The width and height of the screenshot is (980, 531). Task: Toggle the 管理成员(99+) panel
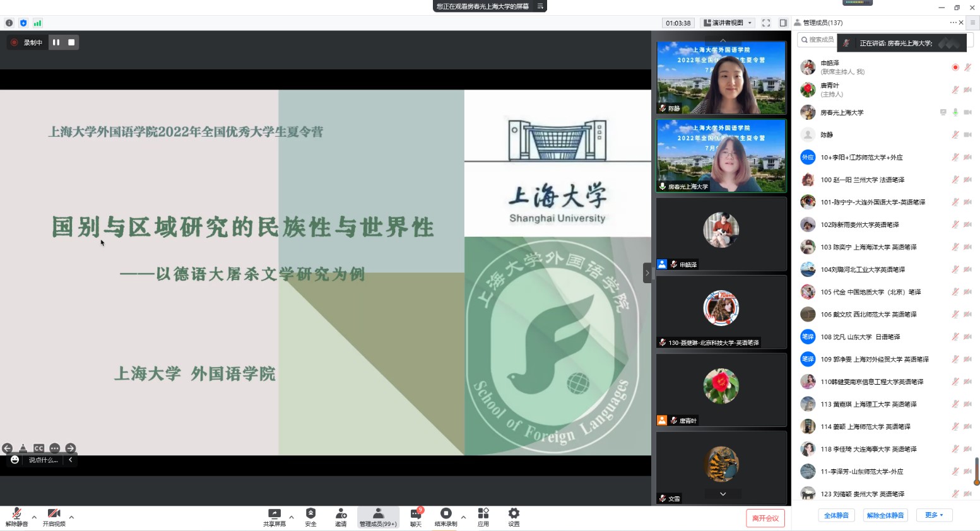378,517
